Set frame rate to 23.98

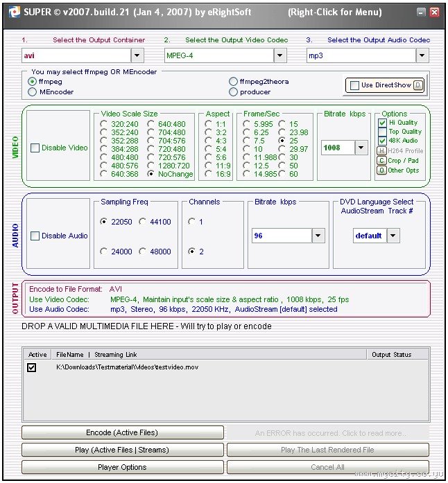tap(282, 132)
